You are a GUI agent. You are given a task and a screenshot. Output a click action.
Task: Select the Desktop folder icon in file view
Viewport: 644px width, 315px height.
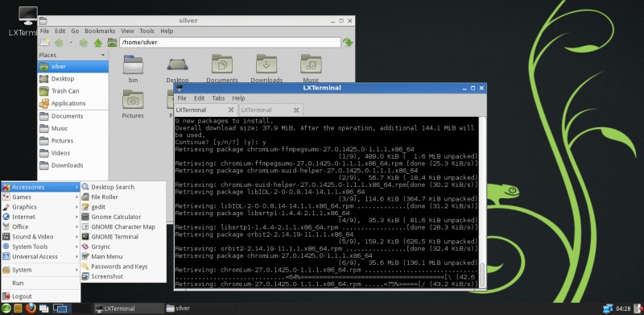177,64
